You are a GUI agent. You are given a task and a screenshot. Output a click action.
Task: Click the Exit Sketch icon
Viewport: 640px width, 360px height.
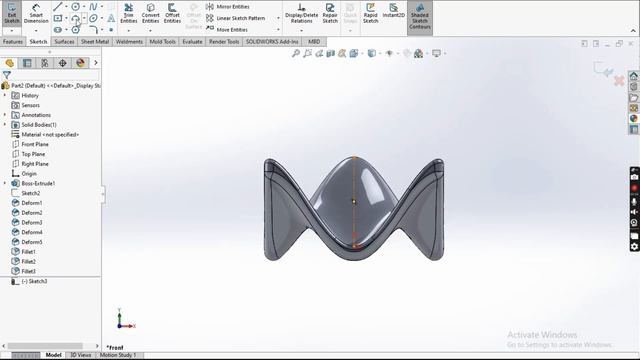point(12,13)
